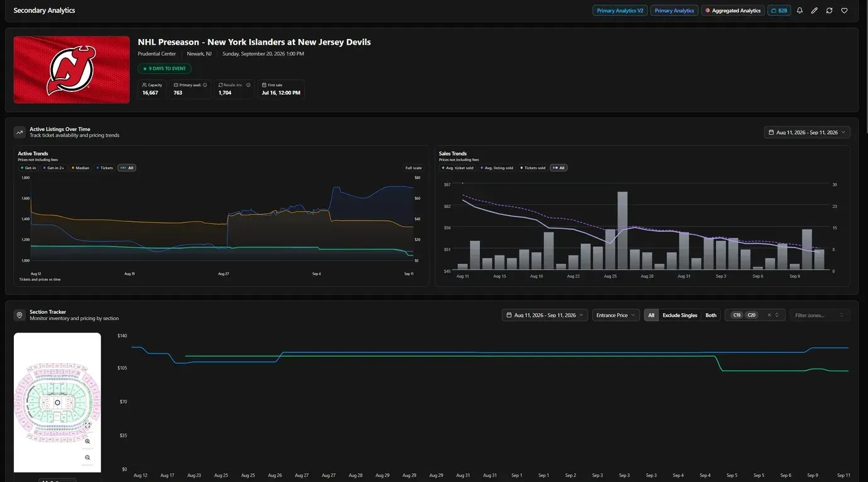This screenshot has height=482, width=868.
Task: Click the B2B button
Action: [779, 11]
